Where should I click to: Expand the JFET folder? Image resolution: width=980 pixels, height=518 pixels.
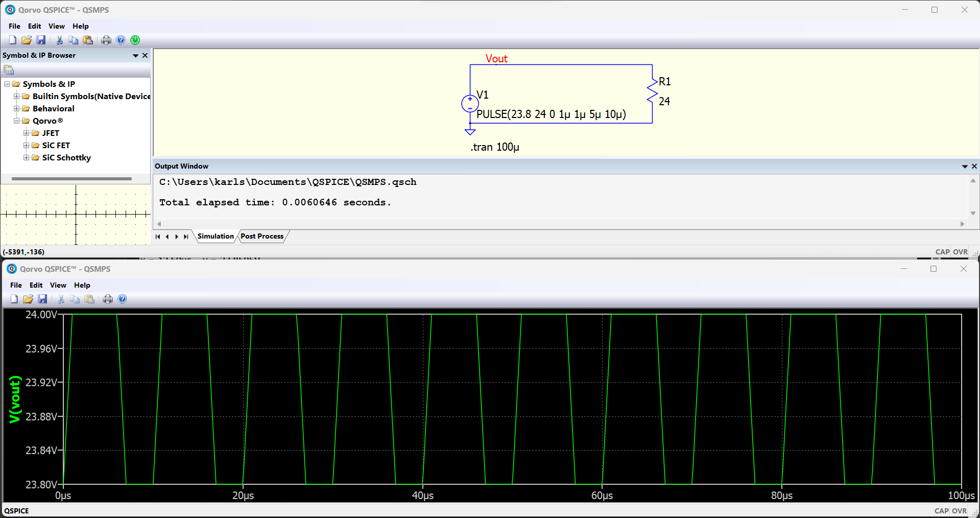(x=26, y=133)
